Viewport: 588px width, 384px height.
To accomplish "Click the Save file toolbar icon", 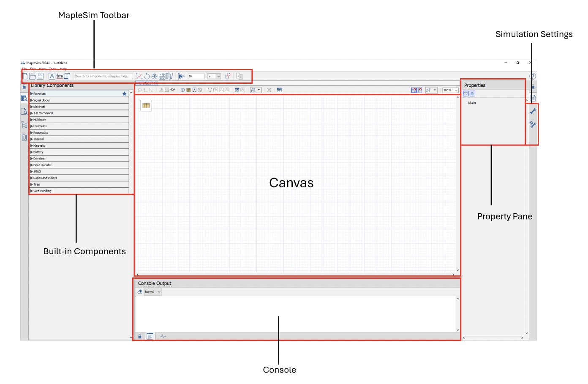I will coord(40,76).
